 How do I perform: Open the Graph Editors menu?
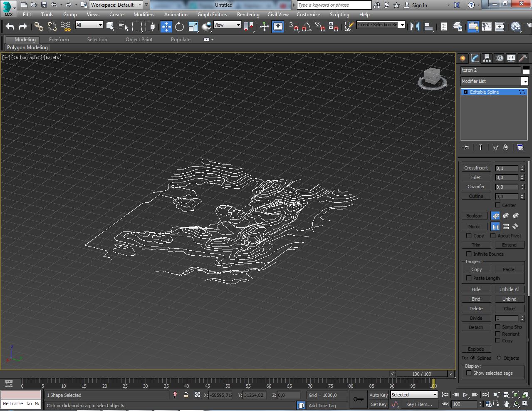(x=212, y=14)
